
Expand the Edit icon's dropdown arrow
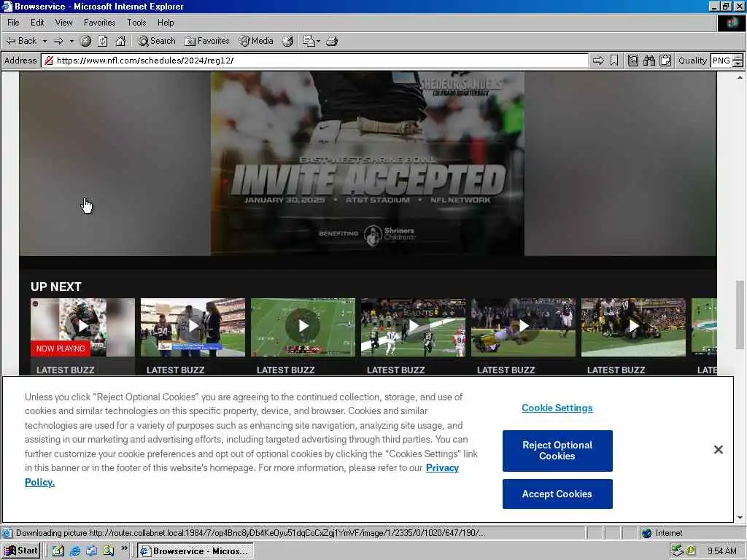point(318,41)
